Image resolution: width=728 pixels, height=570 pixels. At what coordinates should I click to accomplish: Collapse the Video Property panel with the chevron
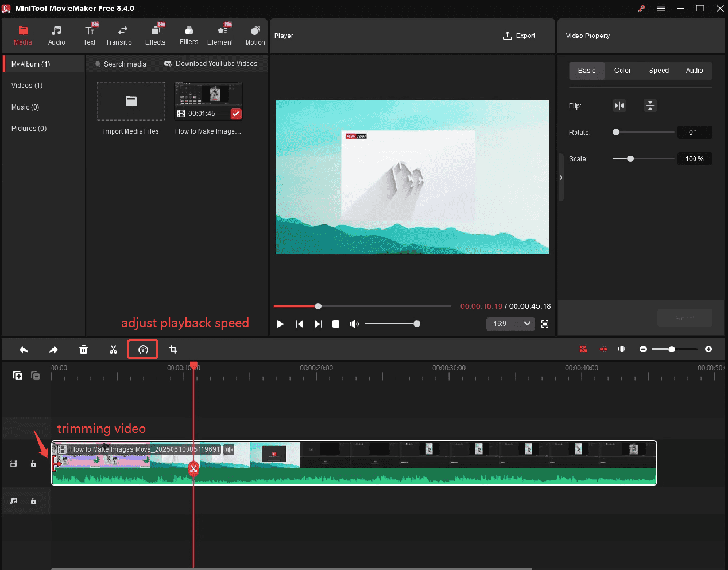click(x=560, y=177)
